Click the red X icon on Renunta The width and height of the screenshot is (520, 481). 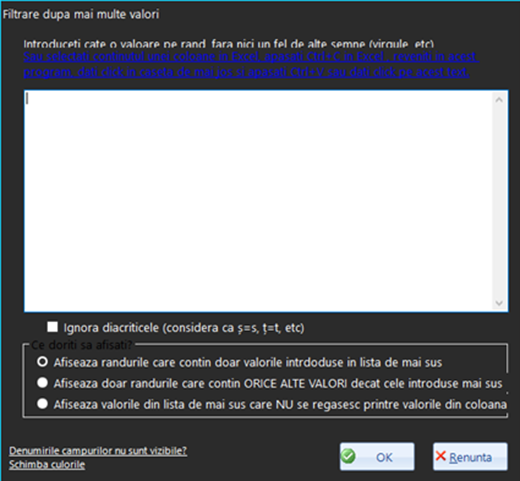[x=440, y=456]
